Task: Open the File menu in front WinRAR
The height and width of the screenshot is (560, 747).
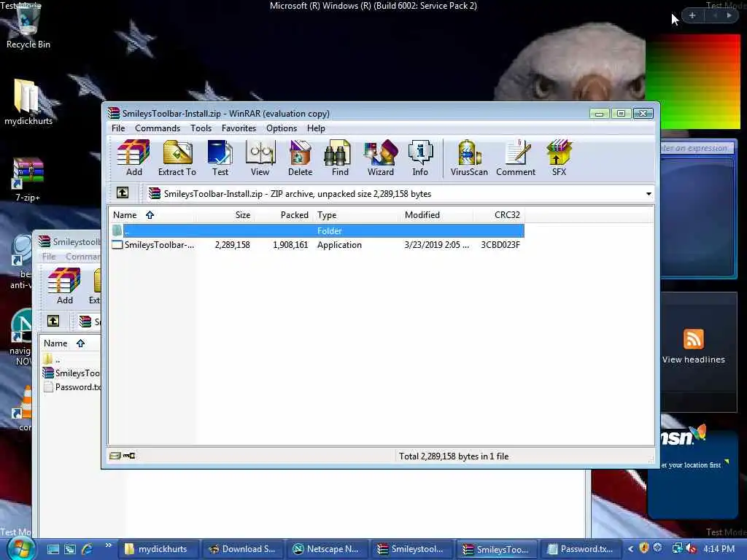Action: [118, 128]
